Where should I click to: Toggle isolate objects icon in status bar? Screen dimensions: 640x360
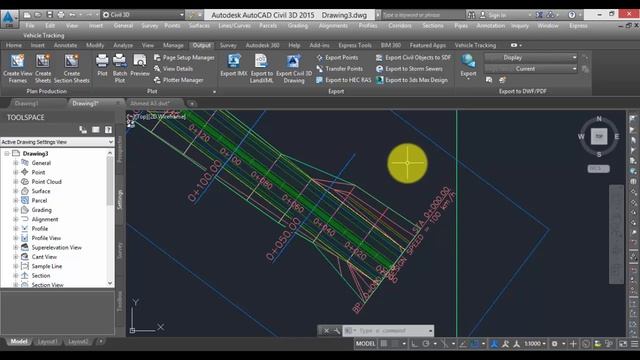609,344
